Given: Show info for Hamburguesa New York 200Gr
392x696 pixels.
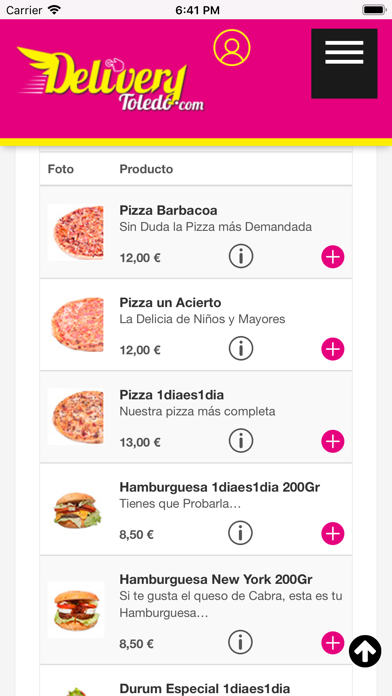Looking at the screenshot, I should (x=241, y=642).
